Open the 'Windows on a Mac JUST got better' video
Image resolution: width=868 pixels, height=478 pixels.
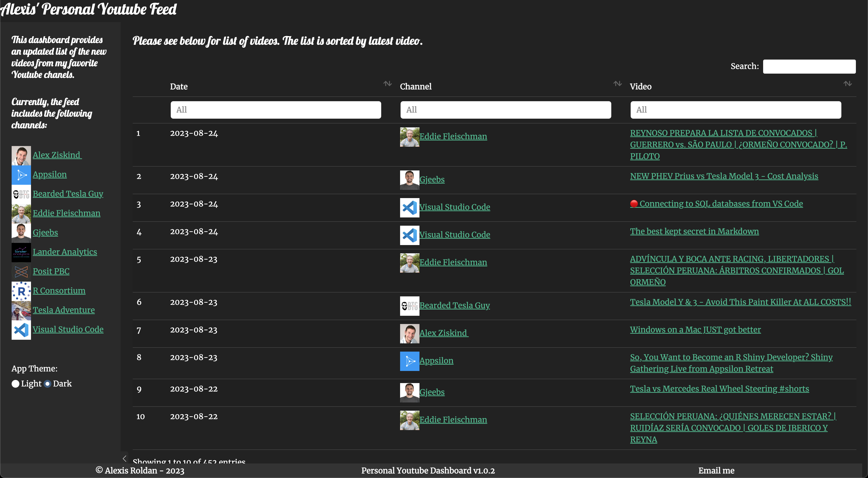click(x=695, y=330)
